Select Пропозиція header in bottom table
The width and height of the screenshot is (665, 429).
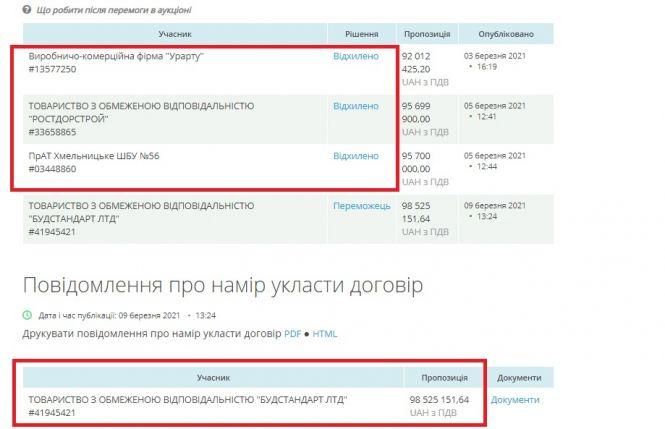[444, 377]
